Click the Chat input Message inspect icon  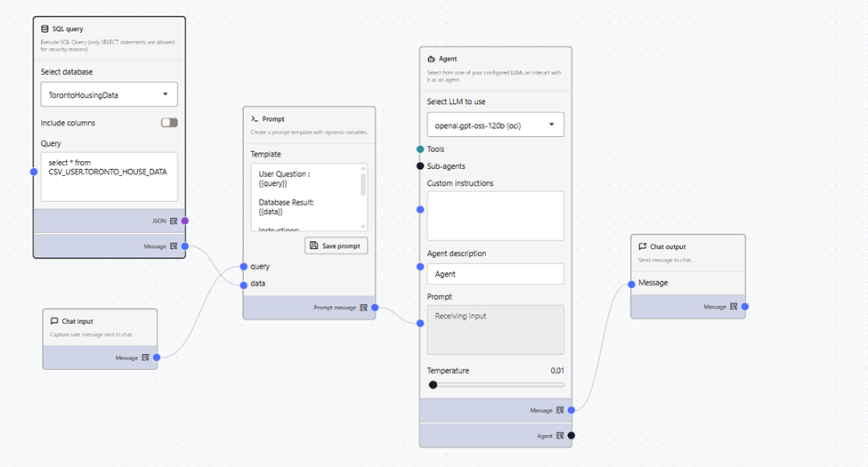point(146,358)
